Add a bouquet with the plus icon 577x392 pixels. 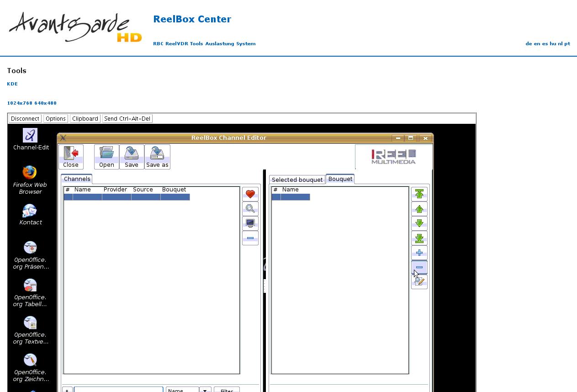click(x=419, y=253)
